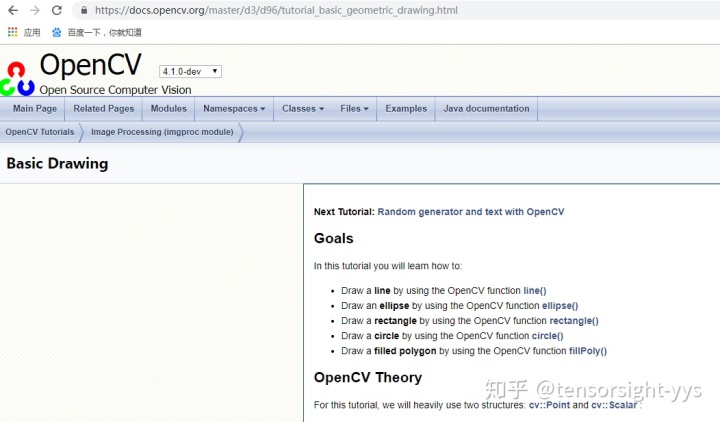Click the OpenCV Theory heading
Screen dimensions: 720x422
[368, 377]
